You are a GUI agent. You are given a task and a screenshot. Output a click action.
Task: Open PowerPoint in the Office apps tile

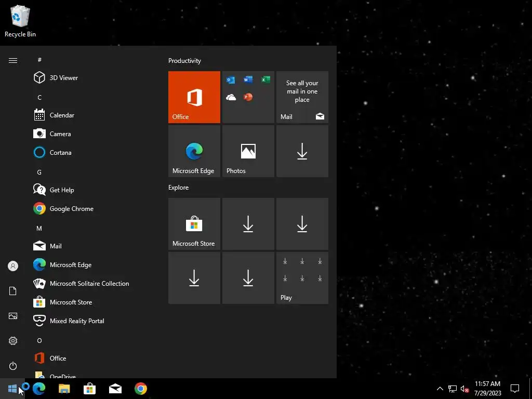248,97
